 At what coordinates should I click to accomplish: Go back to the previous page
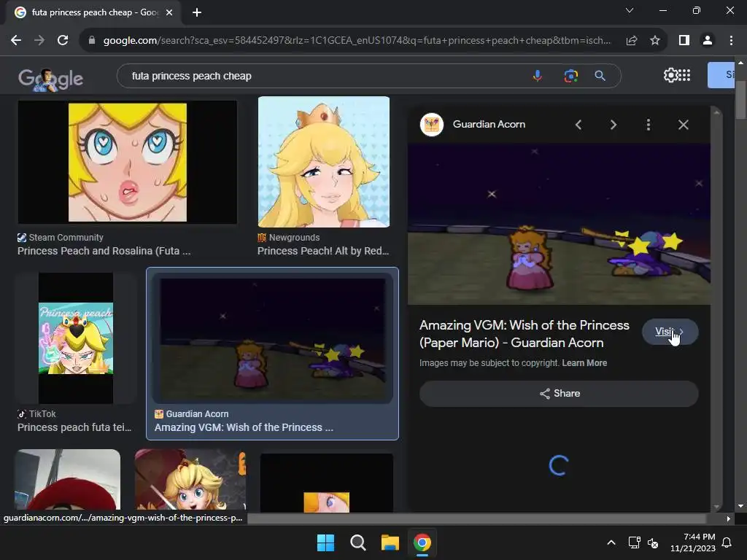tap(16, 41)
